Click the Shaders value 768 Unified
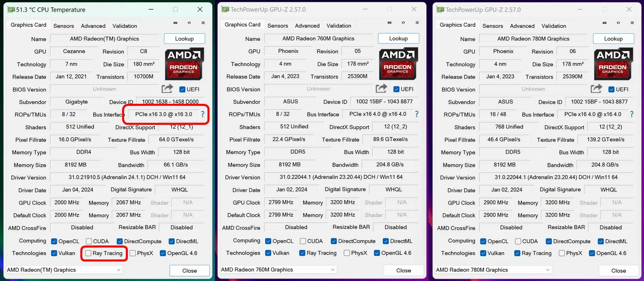Viewport: 644px width, 281px height. pyautogui.click(x=509, y=127)
